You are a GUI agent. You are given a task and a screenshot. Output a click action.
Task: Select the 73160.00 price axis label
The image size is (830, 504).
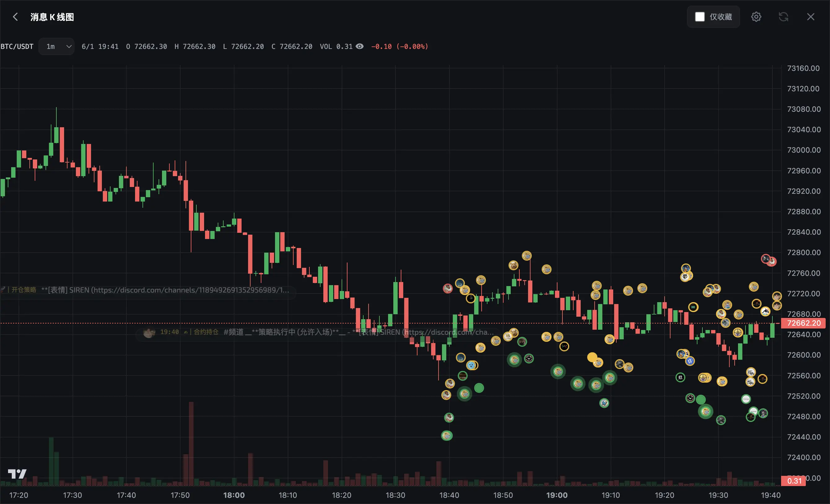803,68
